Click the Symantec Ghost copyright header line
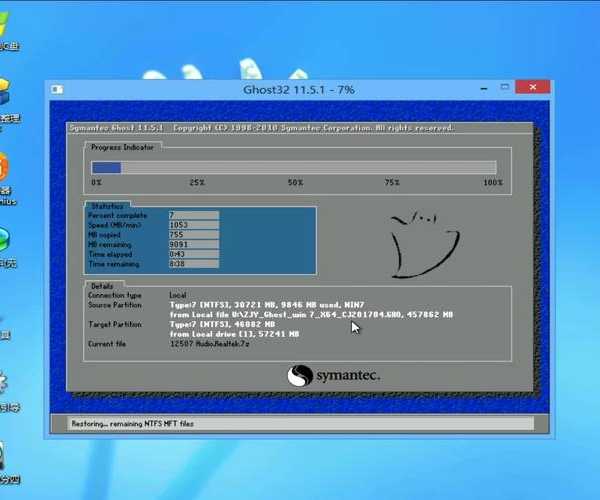The image size is (600, 500). tap(262, 128)
